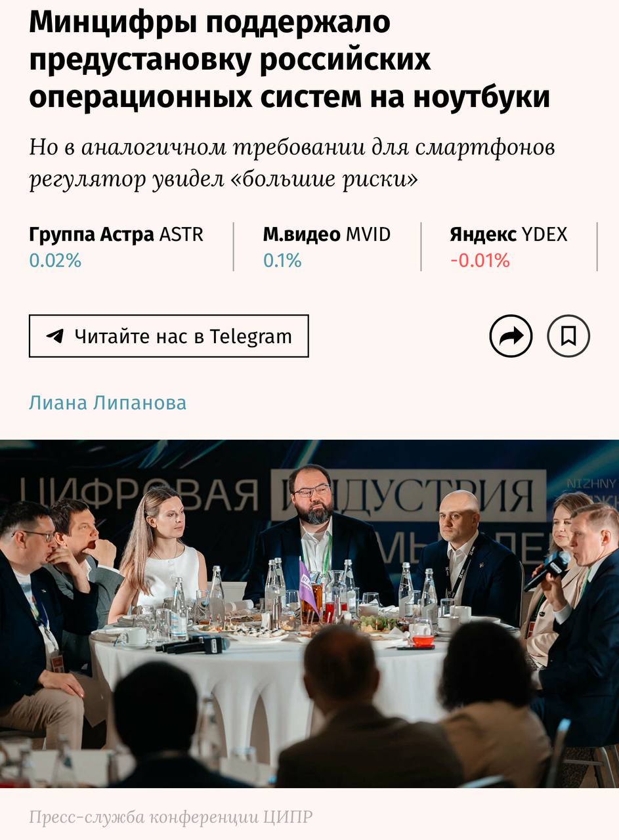Bookmark this article with the bookmark icon
The height and width of the screenshot is (840, 619).
pos(568,336)
